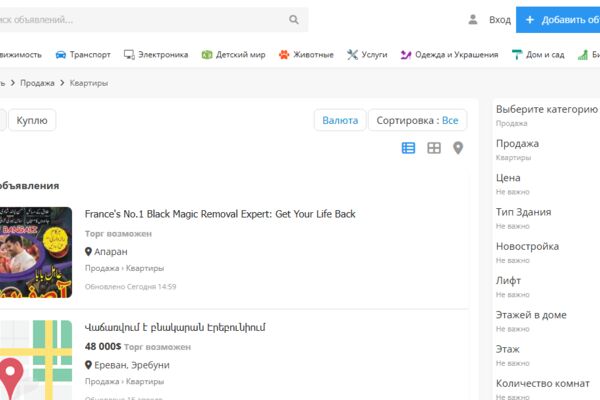Click the Продажа breadcrumb link
The width and height of the screenshot is (600, 400).
(x=37, y=83)
